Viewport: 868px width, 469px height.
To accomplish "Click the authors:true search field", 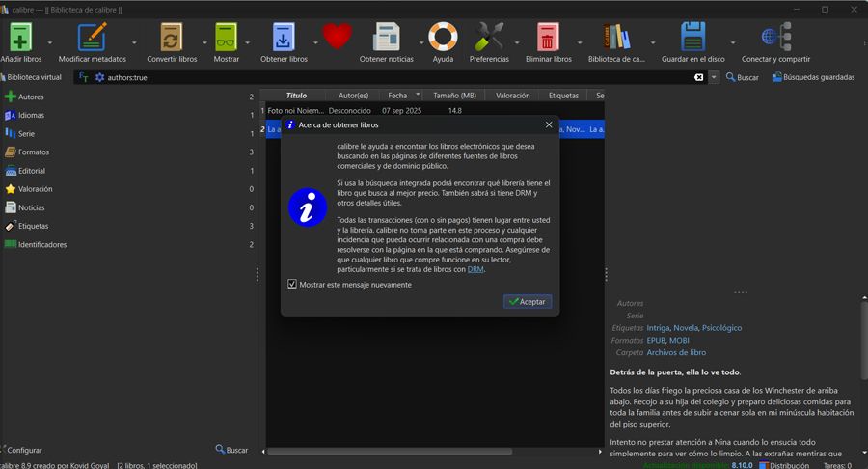I will point(386,77).
